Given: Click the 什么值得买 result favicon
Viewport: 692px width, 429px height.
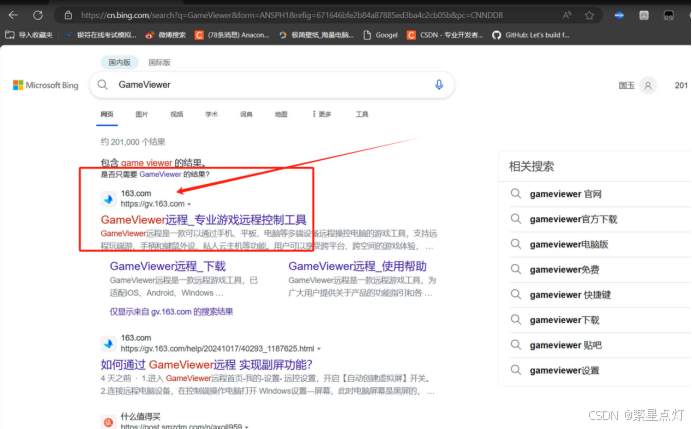Looking at the screenshot, I should click(x=108, y=422).
